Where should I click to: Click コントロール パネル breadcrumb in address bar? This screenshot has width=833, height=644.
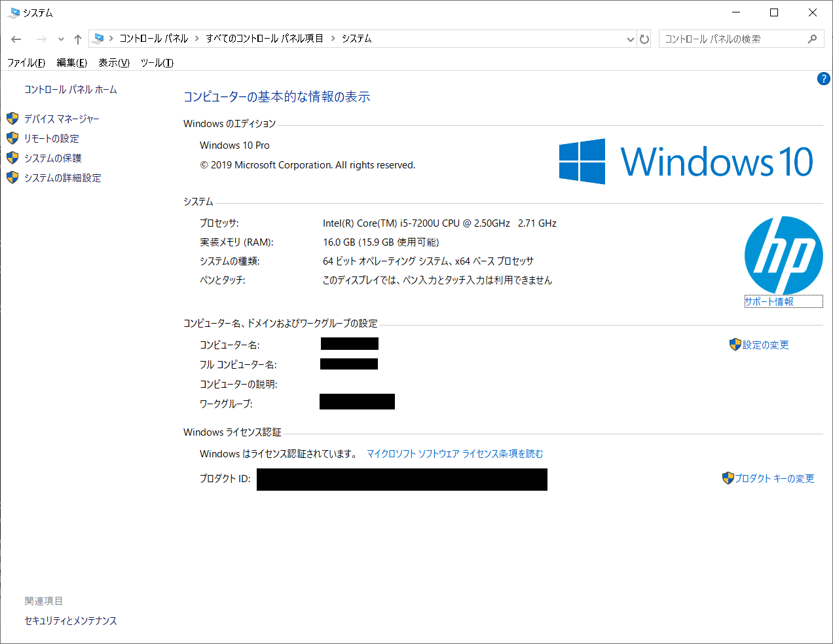pos(153,39)
